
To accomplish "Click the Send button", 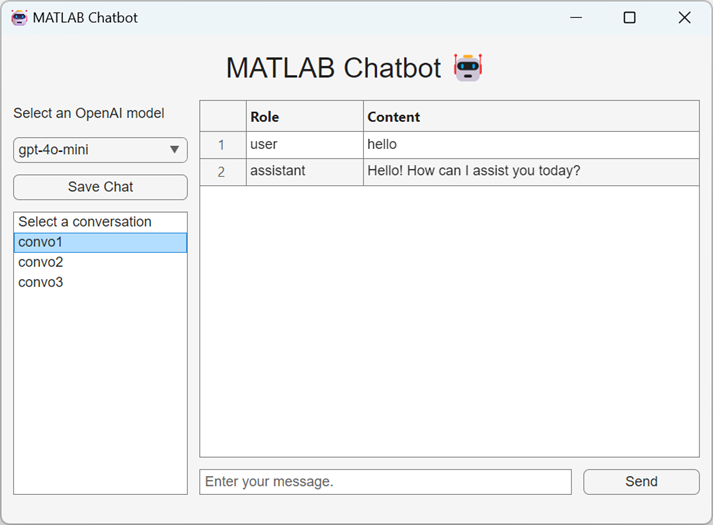I will click(641, 482).
